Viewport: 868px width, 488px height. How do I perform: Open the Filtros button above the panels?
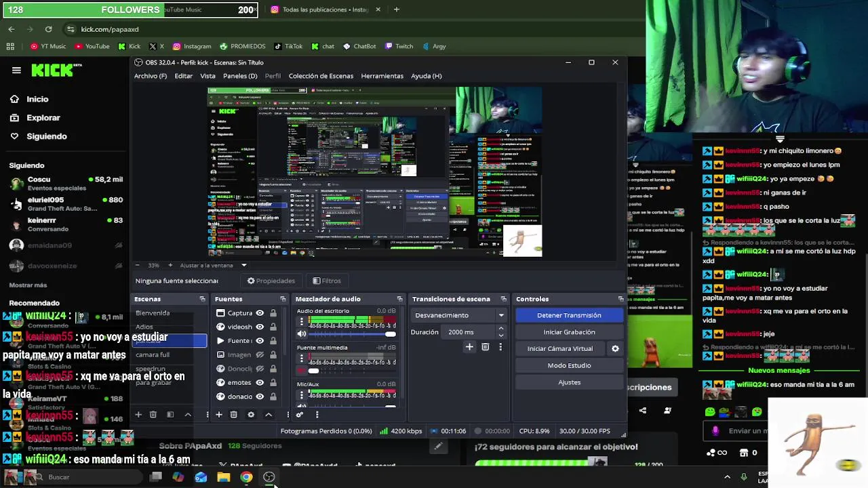click(327, 281)
